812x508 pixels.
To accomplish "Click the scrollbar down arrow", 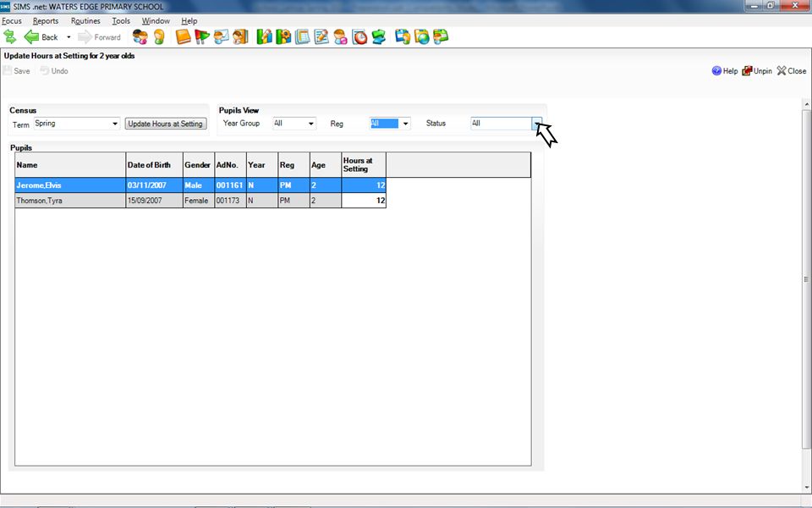I will click(x=806, y=488).
